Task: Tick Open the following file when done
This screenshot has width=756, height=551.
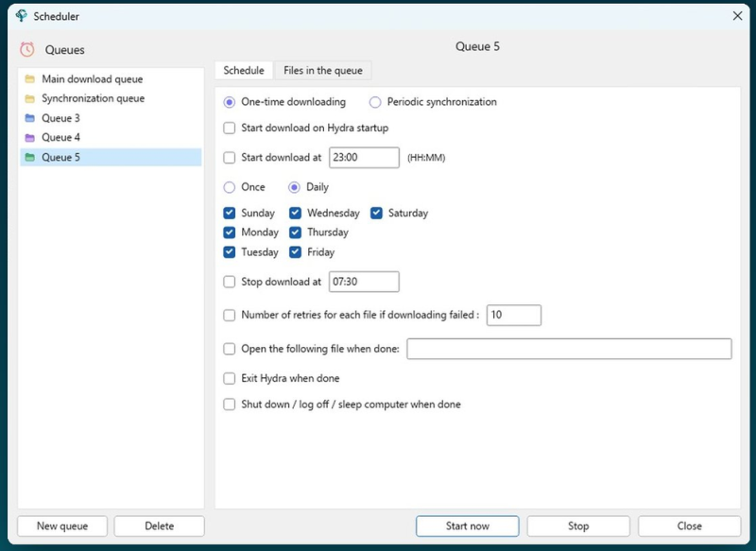Action: pos(230,349)
